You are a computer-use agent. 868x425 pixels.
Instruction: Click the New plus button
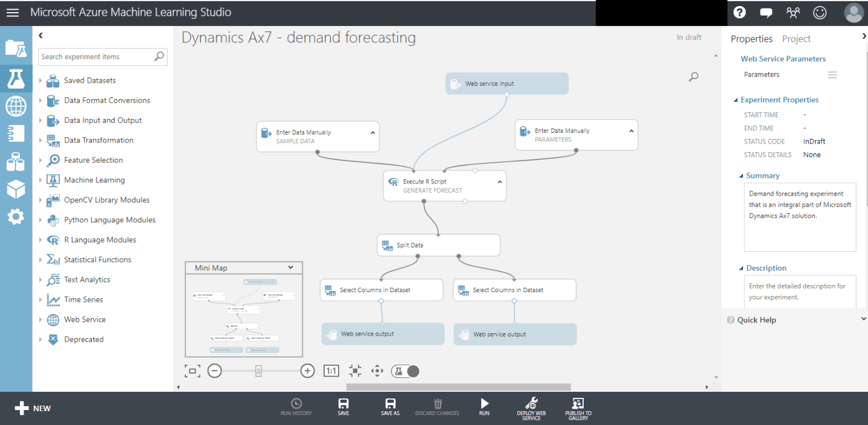tap(33, 408)
